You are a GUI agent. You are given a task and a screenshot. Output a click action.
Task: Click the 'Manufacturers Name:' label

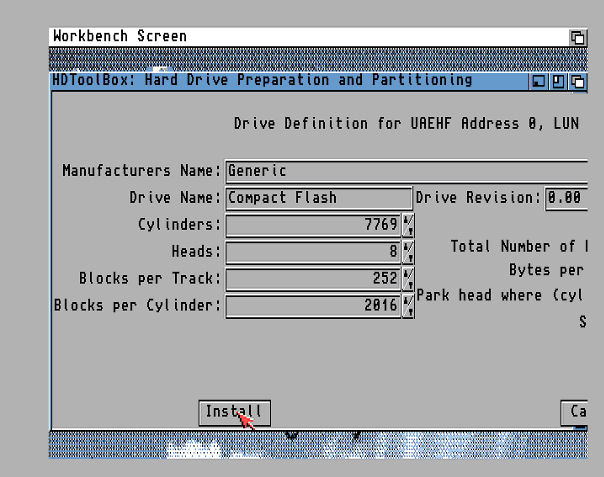coord(142,171)
